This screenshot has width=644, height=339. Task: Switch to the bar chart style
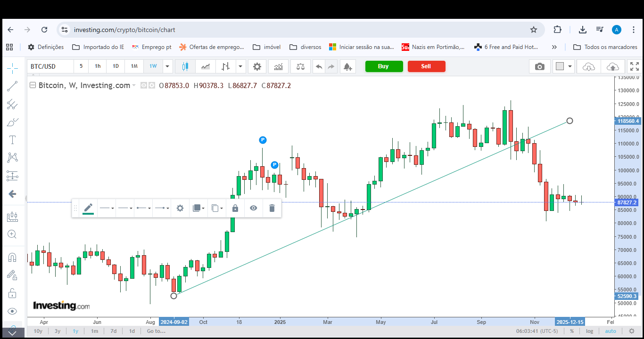[226, 66]
